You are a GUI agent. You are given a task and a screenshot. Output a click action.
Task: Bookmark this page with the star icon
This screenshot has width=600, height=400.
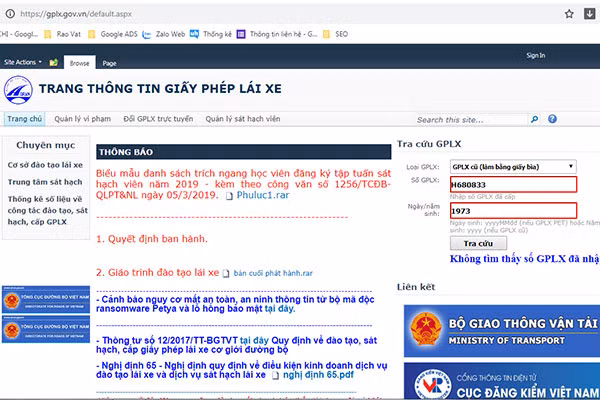click(569, 14)
